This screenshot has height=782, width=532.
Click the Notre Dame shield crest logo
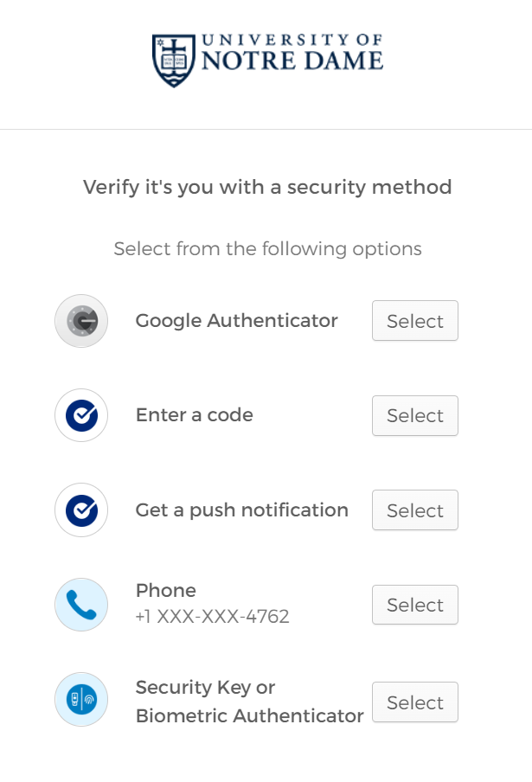tap(174, 61)
